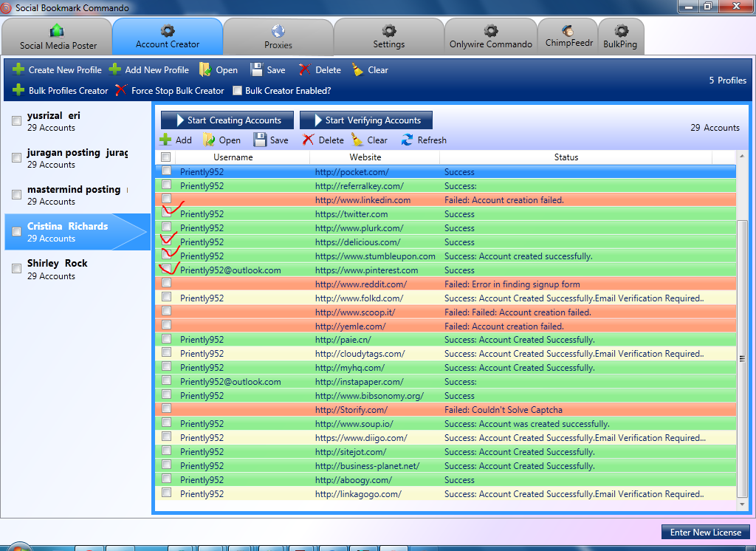Click the Proxies globe icon
Viewport: 756px width, 551px height.
pyautogui.click(x=278, y=31)
